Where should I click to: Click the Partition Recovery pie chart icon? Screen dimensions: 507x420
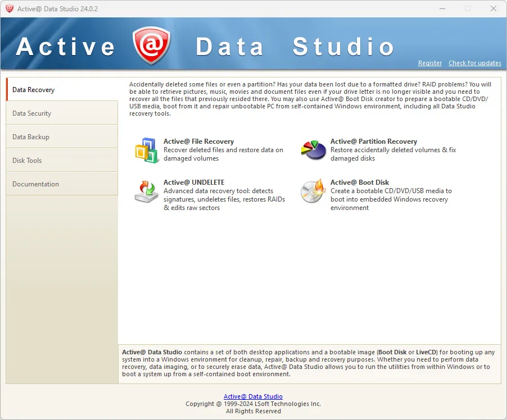point(313,149)
